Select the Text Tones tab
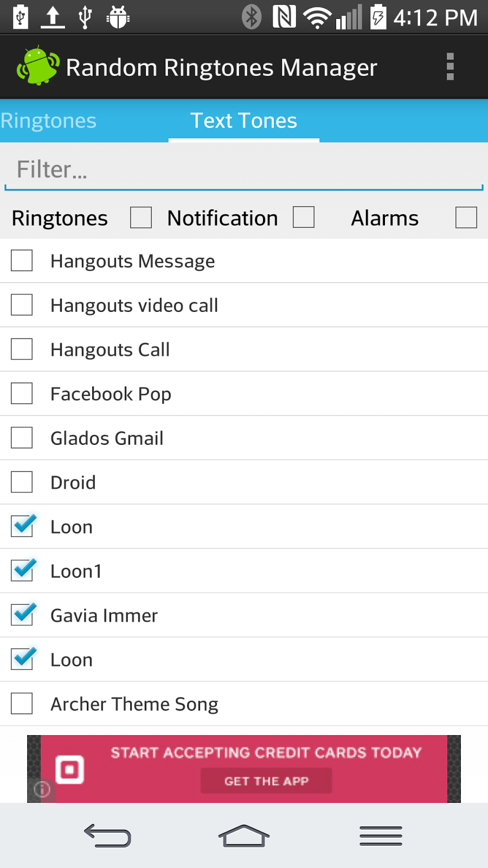Image resolution: width=488 pixels, height=868 pixels. coord(243,120)
